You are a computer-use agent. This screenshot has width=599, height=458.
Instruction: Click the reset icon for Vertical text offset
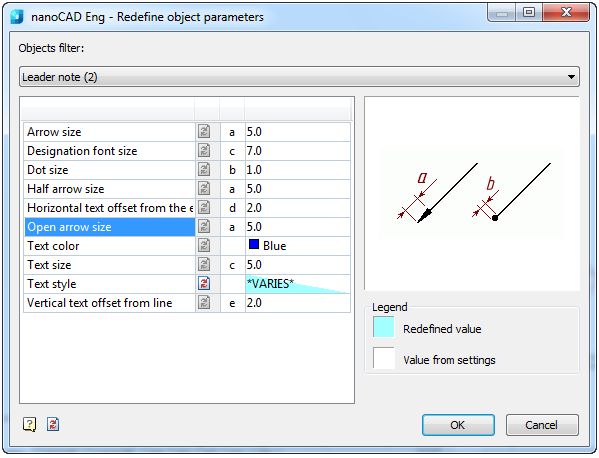pos(204,303)
